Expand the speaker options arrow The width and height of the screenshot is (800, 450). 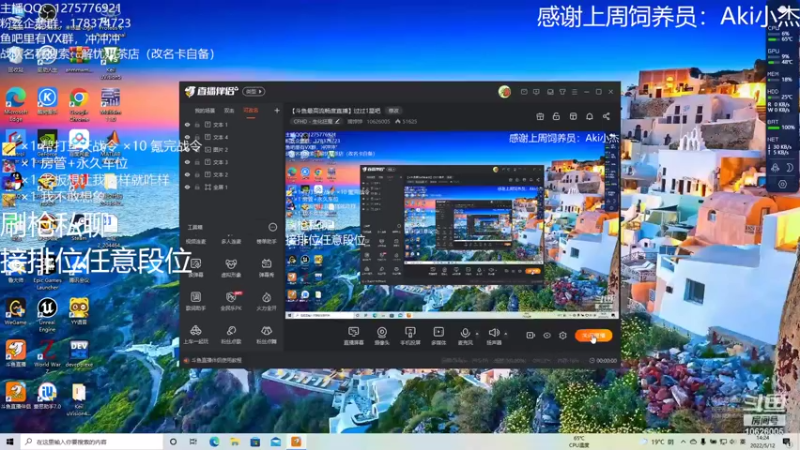506,334
